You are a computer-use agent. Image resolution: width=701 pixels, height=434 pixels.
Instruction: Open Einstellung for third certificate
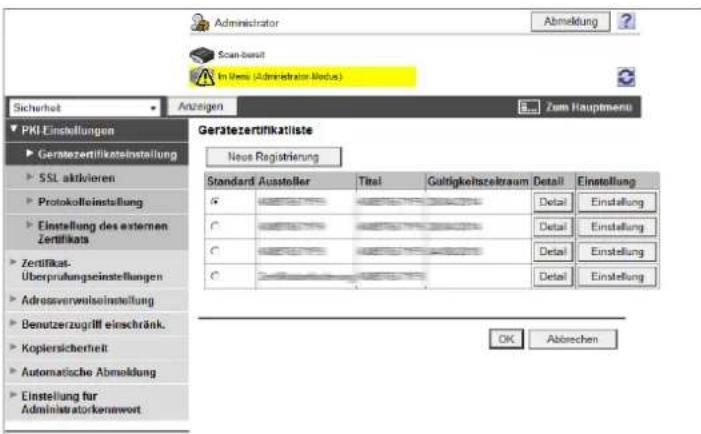(617, 252)
